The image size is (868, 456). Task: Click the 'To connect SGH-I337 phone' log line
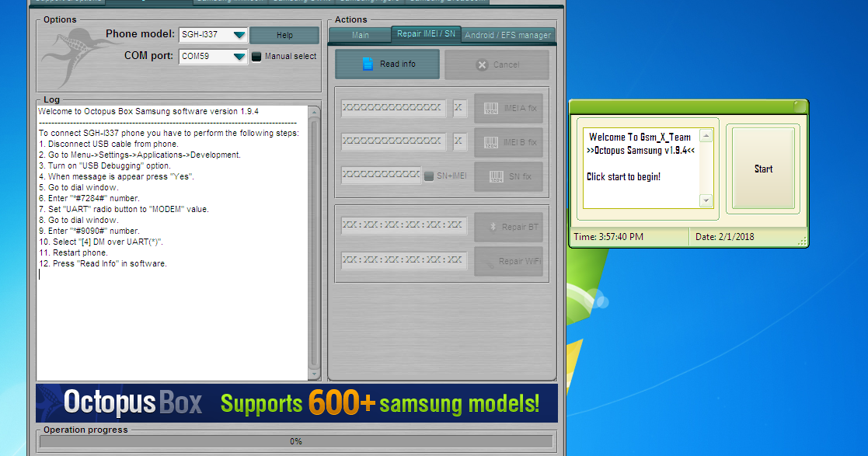pyautogui.click(x=169, y=134)
